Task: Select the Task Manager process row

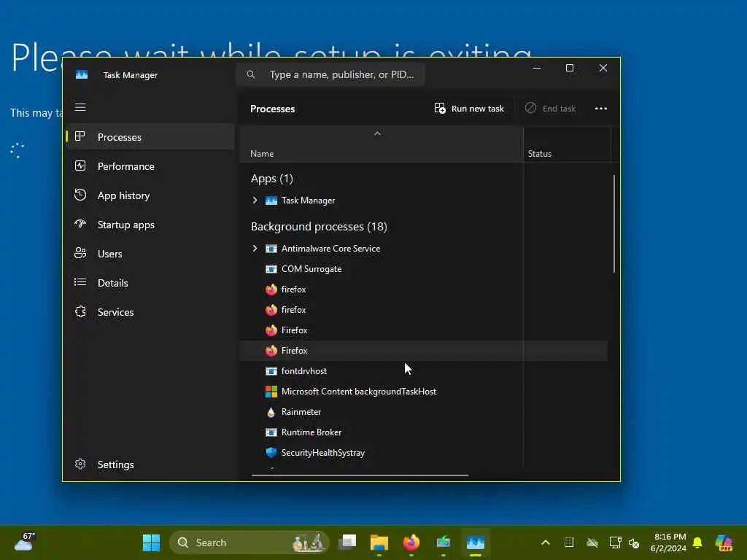Action: click(424, 201)
